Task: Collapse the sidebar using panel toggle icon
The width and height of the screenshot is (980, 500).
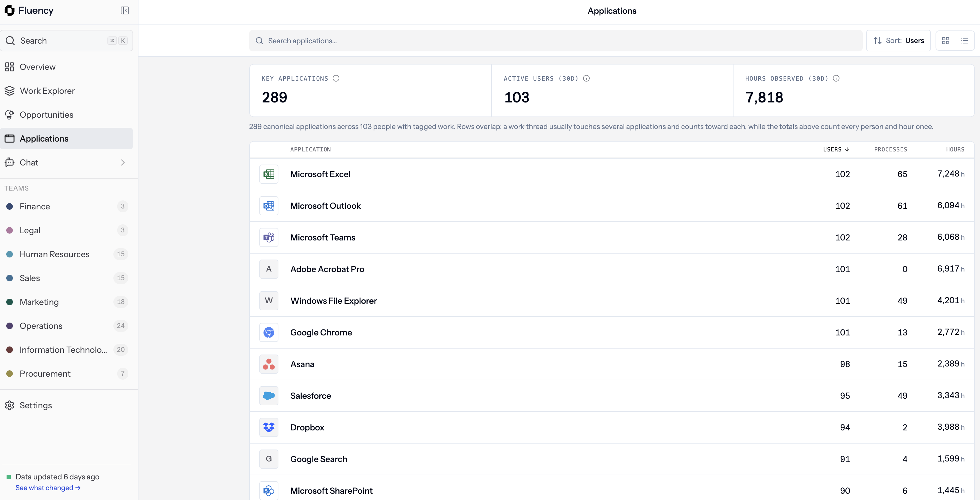Action: [124, 10]
